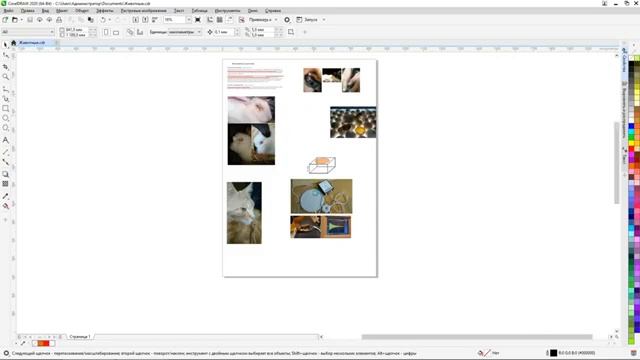
Task: Select the Connector tool
Action: tap(5, 162)
